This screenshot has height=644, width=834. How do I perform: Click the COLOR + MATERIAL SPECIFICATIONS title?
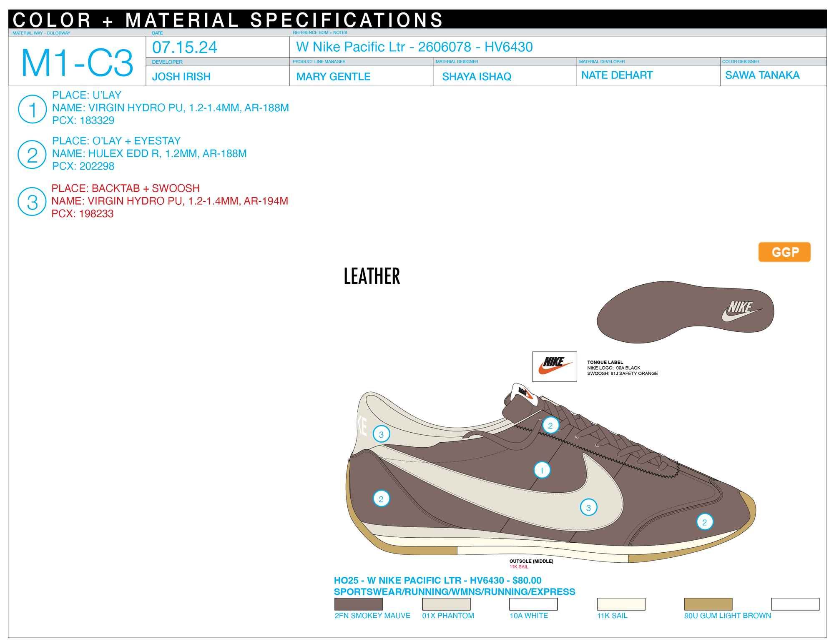(x=228, y=20)
